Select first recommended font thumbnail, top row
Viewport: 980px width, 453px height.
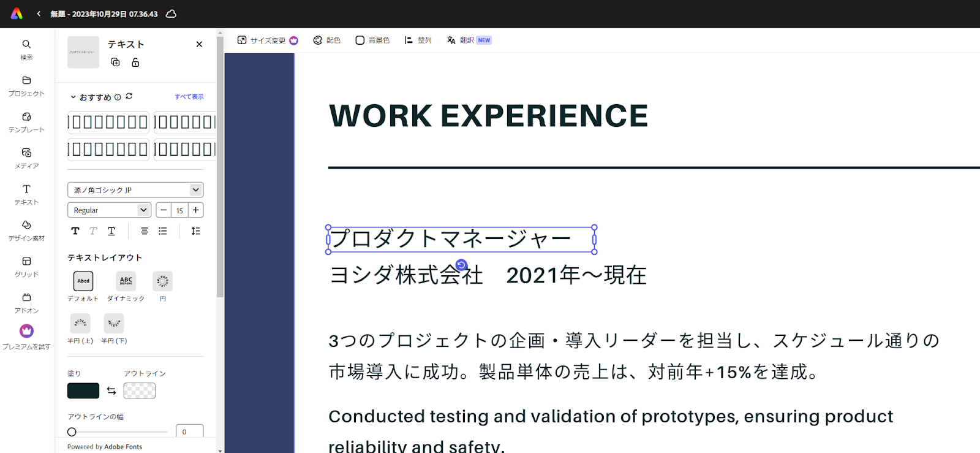point(108,122)
